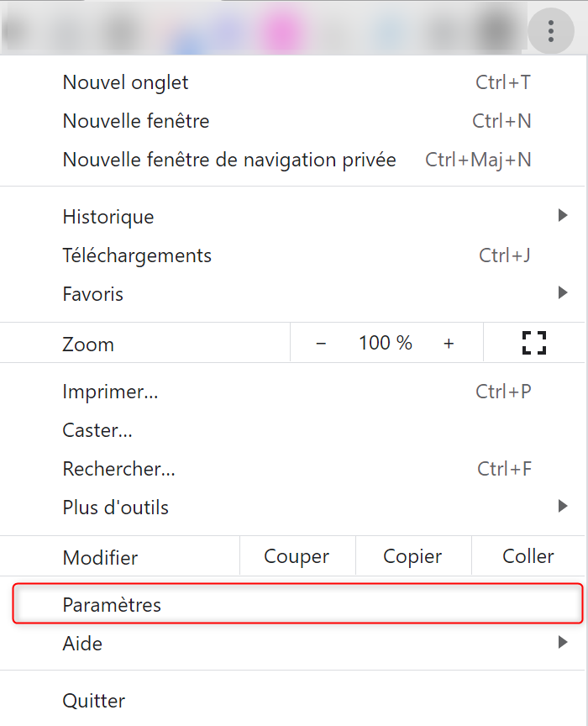Viewport: 588px width, 726px height.
Task: Open a Nouvelle fenêtre
Action: click(x=136, y=121)
